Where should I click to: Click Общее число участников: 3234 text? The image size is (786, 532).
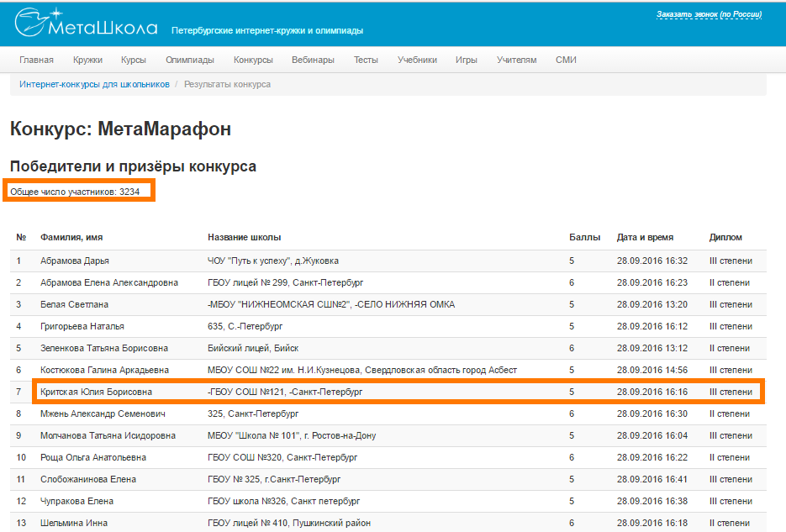75,192
